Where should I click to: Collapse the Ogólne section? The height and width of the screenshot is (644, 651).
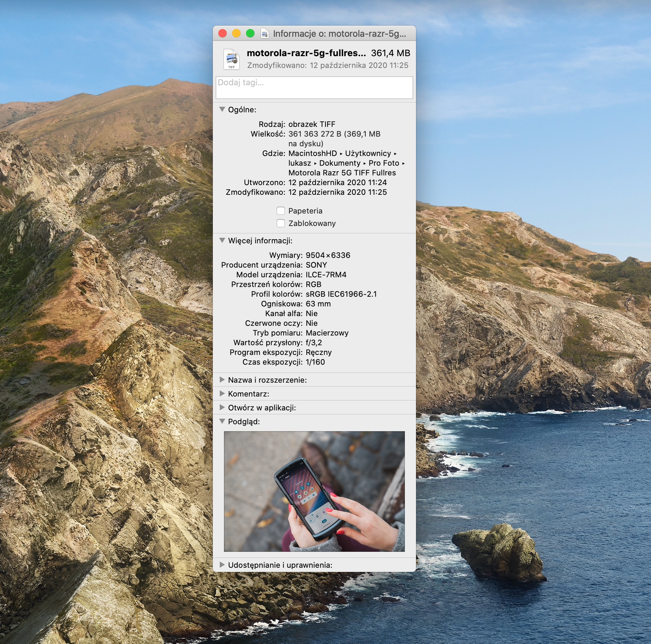(222, 109)
